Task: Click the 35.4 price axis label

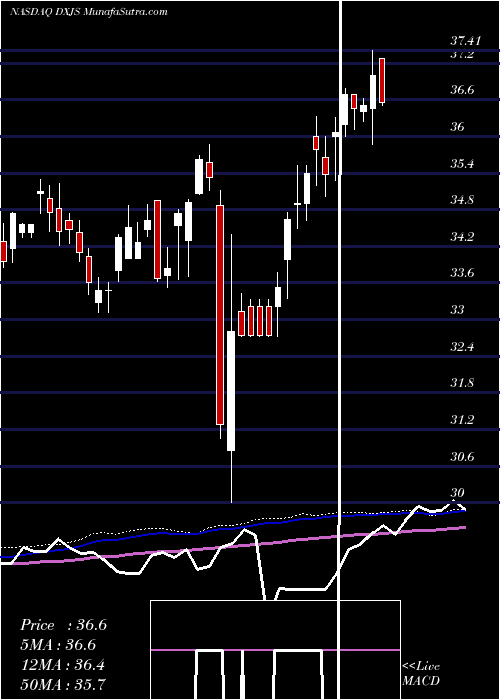Action: [462, 163]
